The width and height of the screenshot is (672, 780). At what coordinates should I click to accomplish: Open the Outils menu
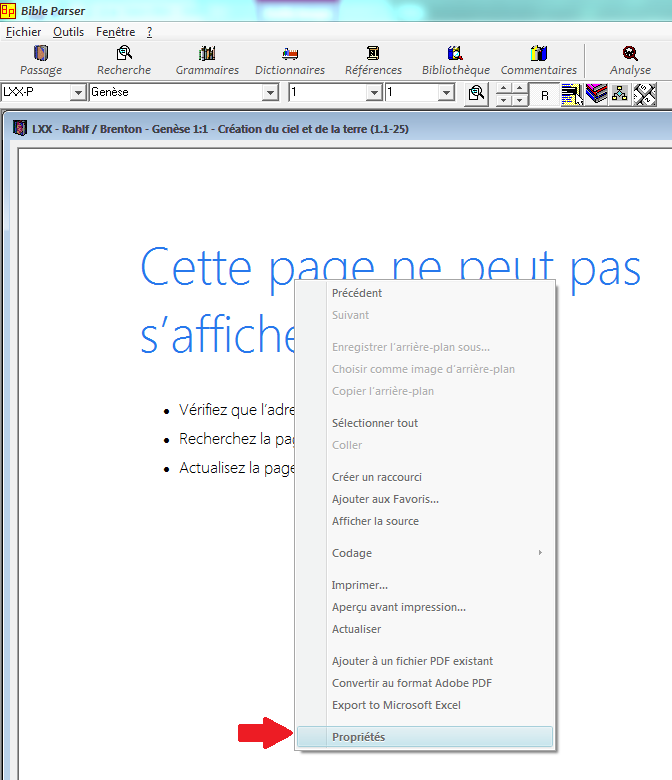click(69, 32)
